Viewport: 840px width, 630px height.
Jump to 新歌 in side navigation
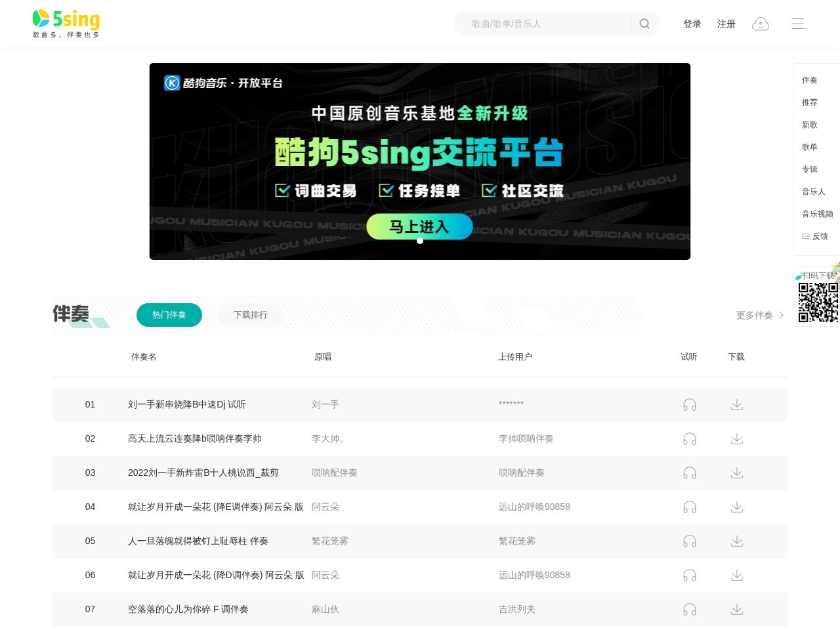[x=810, y=125]
